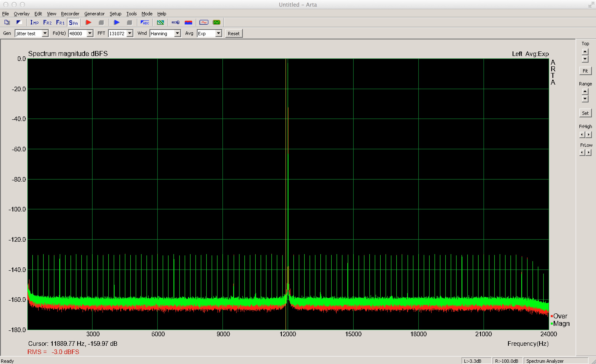Start the generator with the blue play icon
Image resolution: width=596 pixels, height=364 pixels.
[117, 22]
